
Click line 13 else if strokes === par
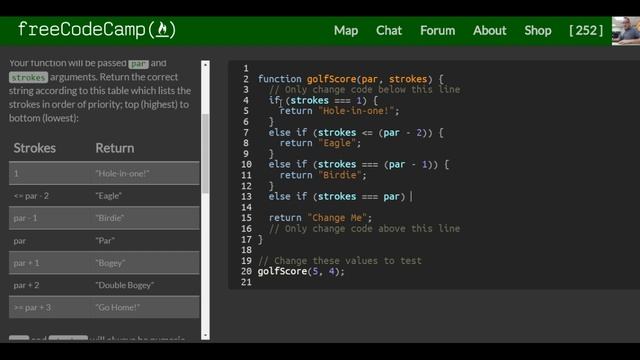(337, 196)
